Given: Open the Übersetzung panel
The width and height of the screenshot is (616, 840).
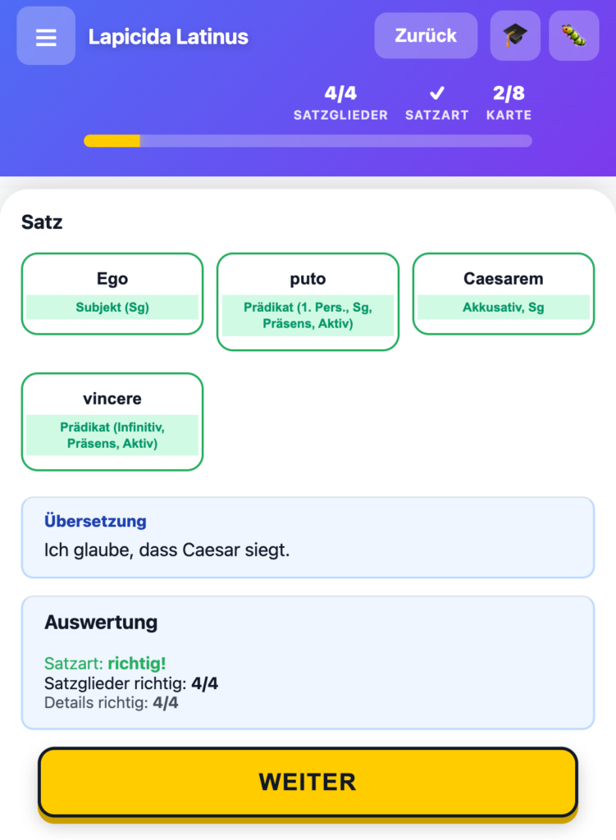Looking at the screenshot, I should [x=308, y=536].
